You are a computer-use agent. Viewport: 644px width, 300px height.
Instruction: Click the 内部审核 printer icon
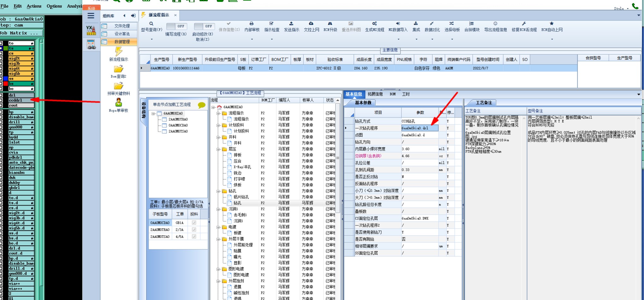pos(251,24)
